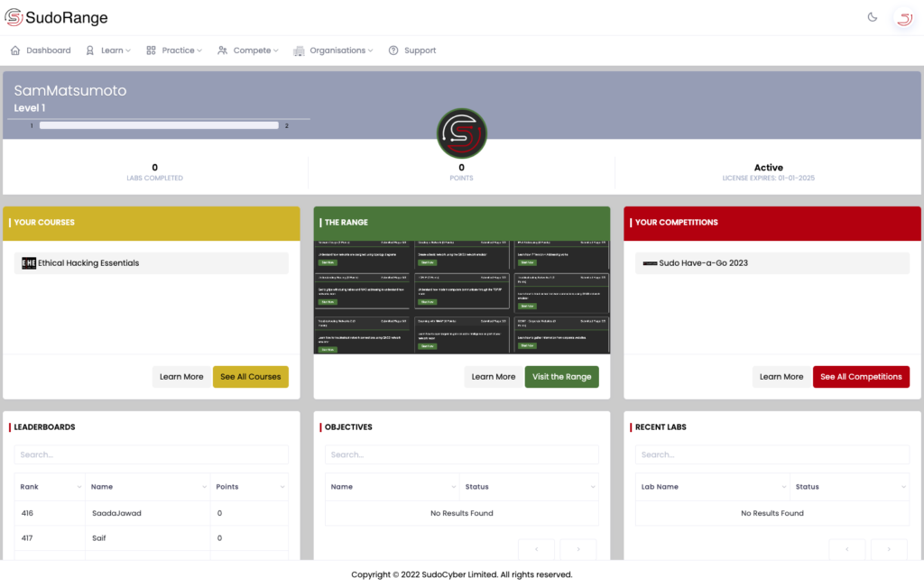Click the Your Courses header
The height and width of the screenshot is (587, 924).
coord(152,223)
